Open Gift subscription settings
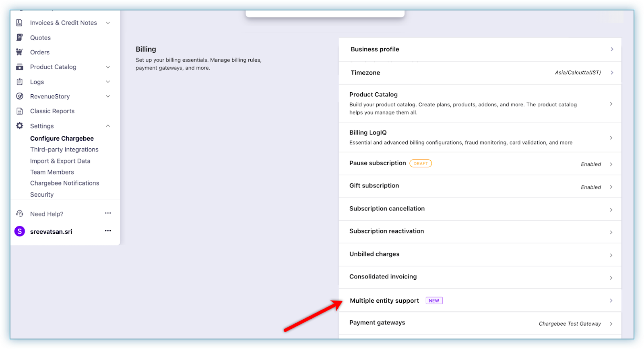 (480, 187)
